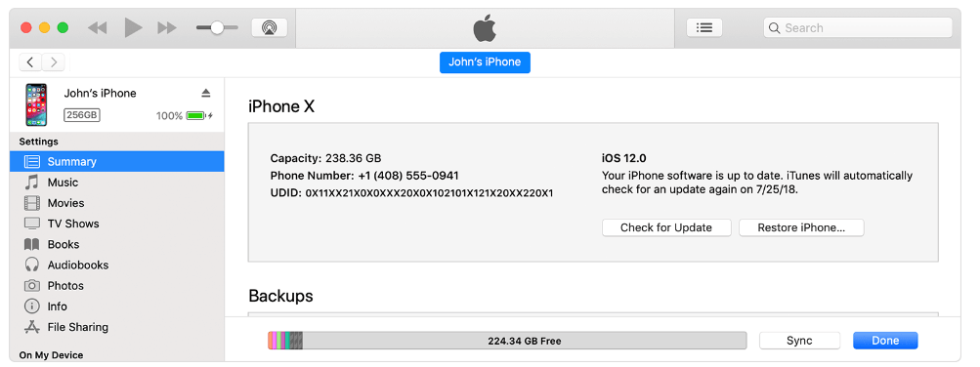The width and height of the screenshot is (980, 367).
Task: Click the rewind playback button
Action: point(97,28)
